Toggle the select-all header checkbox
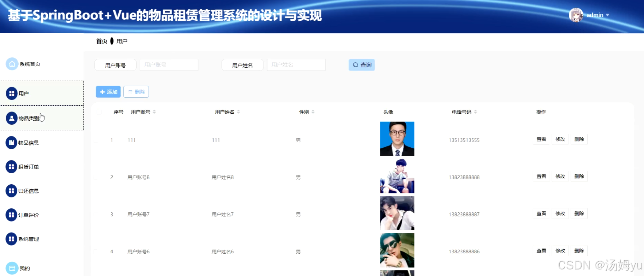 99,112
